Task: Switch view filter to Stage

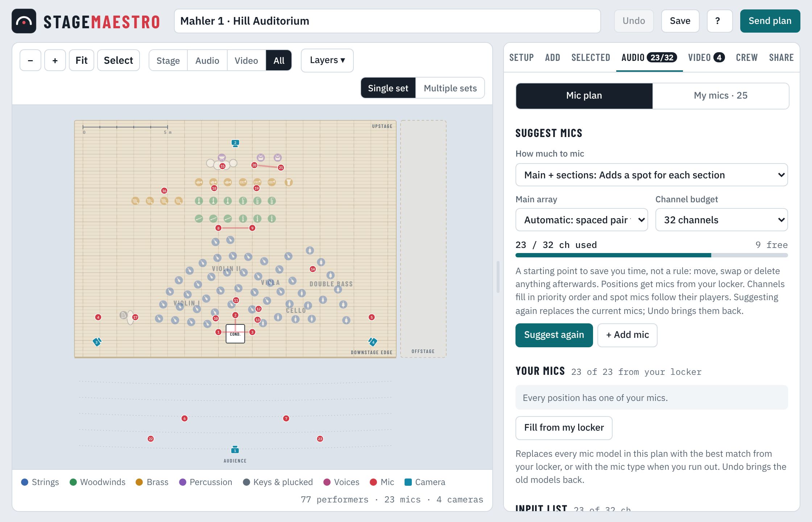Action: point(168,61)
